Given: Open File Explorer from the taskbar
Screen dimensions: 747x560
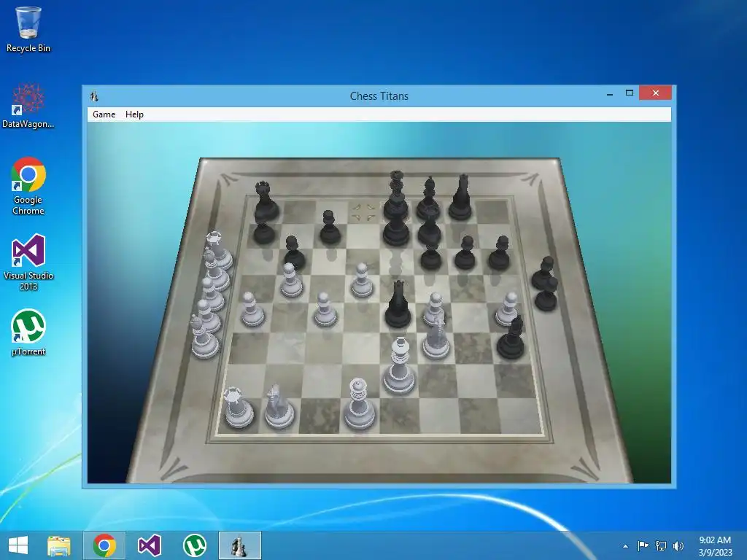Looking at the screenshot, I should click(x=59, y=545).
